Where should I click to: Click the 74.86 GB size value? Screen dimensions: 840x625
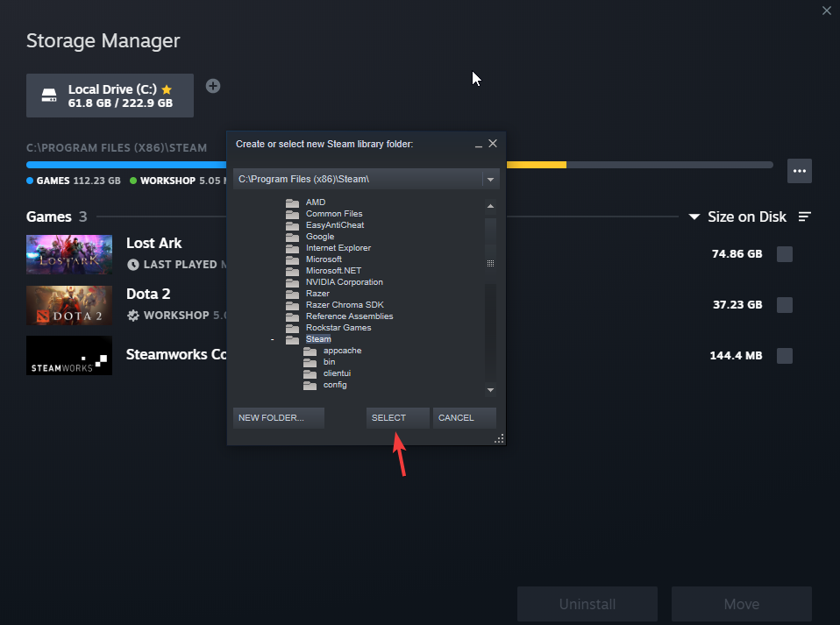click(x=737, y=254)
